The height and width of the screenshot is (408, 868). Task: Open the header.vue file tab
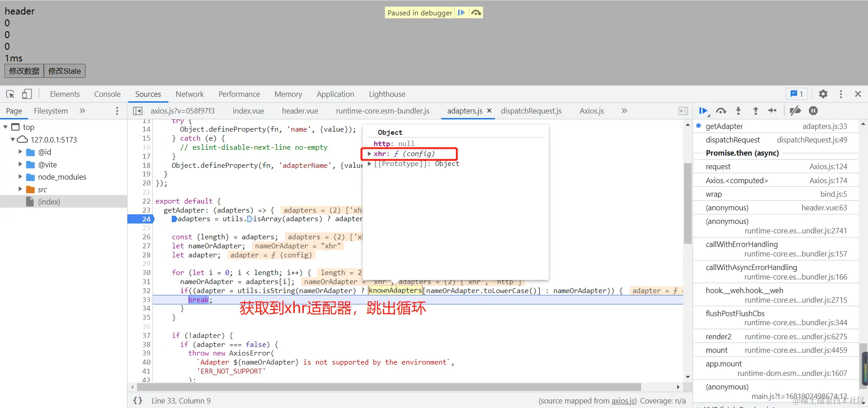click(x=300, y=111)
